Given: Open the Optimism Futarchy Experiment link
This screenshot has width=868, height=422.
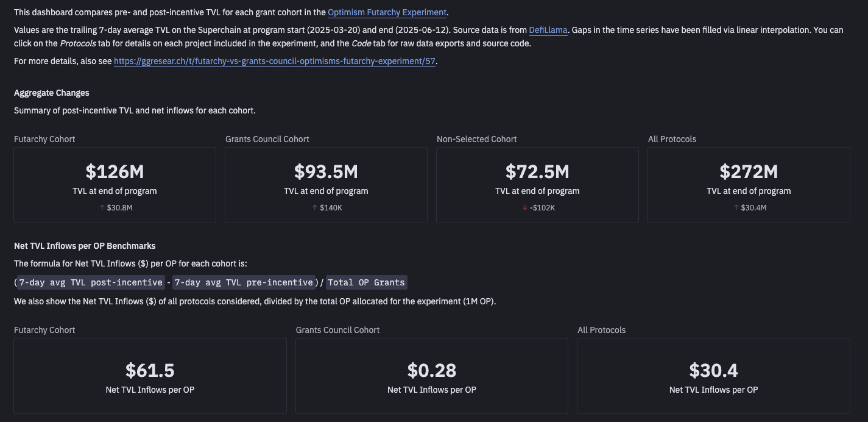Looking at the screenshot, I should [387, 12].
